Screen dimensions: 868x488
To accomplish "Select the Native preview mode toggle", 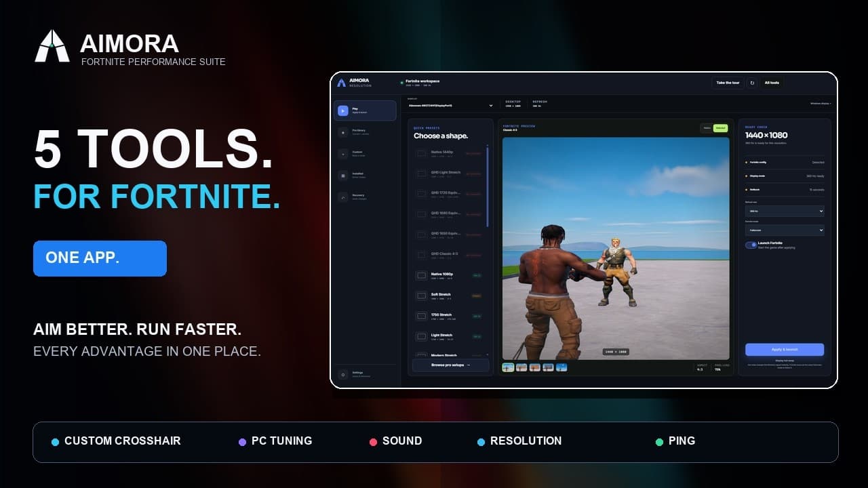I will pos(707,127).
